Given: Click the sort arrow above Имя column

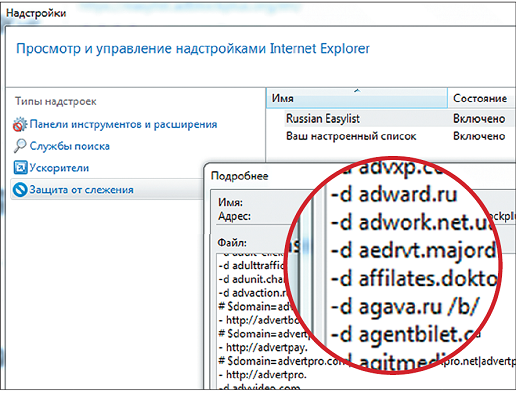Looking at the screenshot, I should coord(357,90).
